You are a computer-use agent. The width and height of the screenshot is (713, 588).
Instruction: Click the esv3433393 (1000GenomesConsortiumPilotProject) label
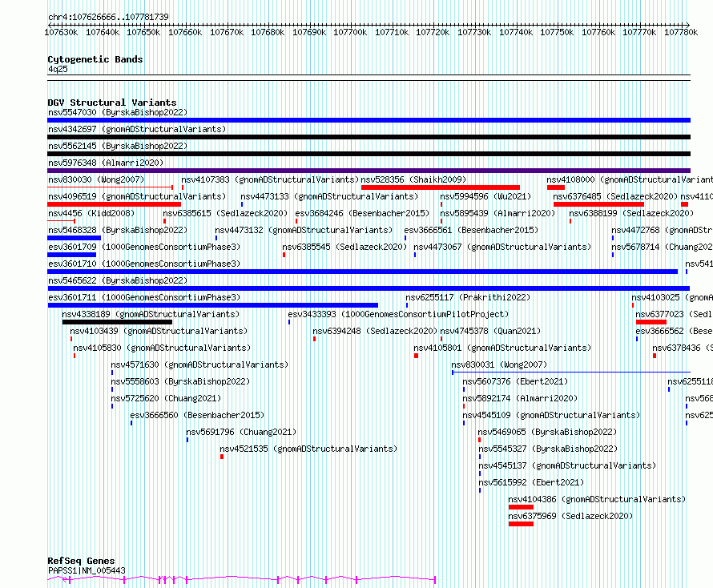[398, 314]
